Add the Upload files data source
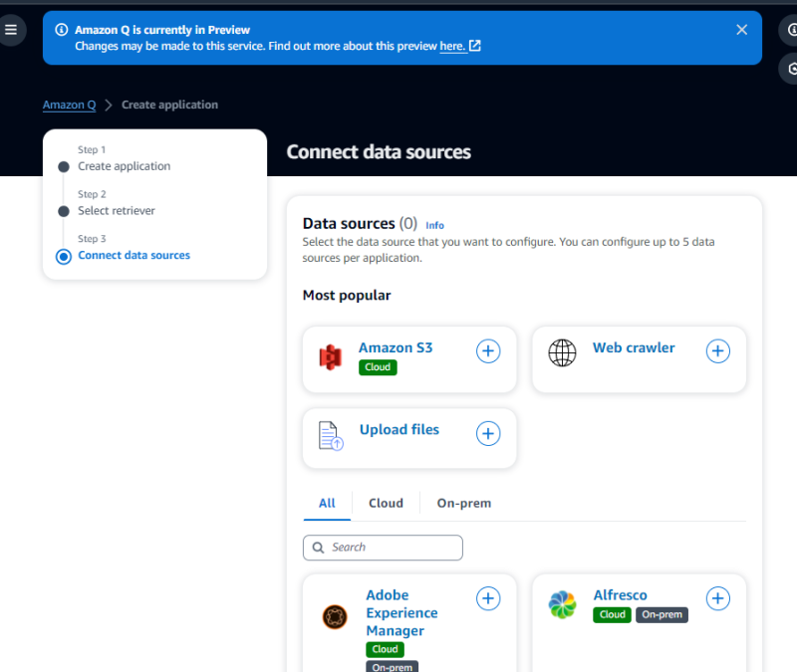797x672 pixels. point(487,433)
